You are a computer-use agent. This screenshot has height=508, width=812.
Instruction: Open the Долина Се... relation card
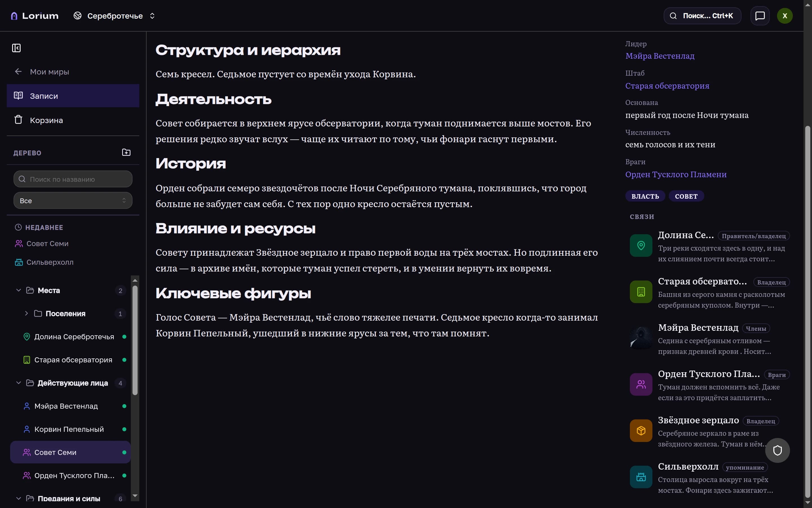710,246
